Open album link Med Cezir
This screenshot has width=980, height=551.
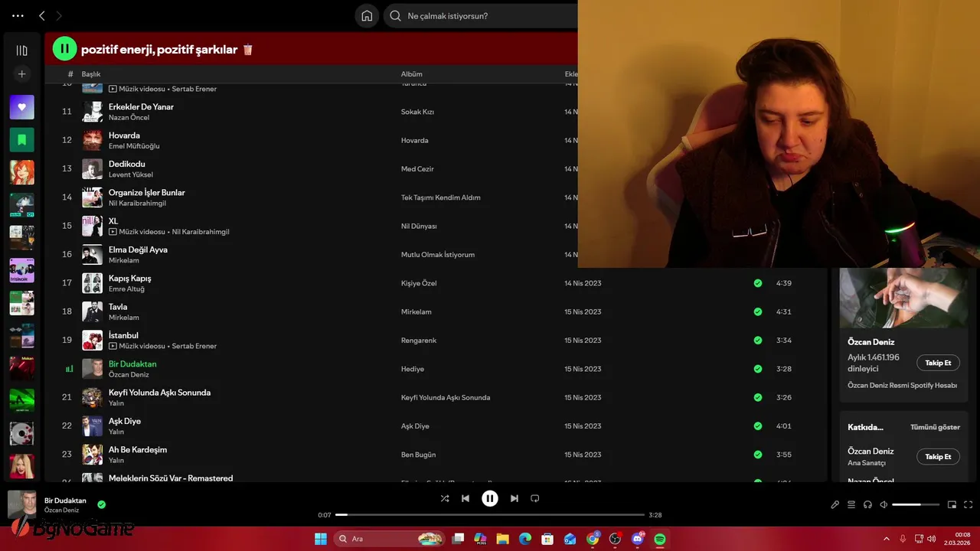(x=417, y=169)
